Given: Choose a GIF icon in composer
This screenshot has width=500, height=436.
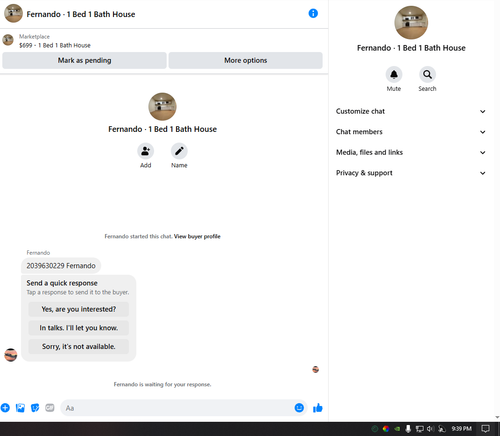Looking at the screenshot, I should click(x=50, y=408).
